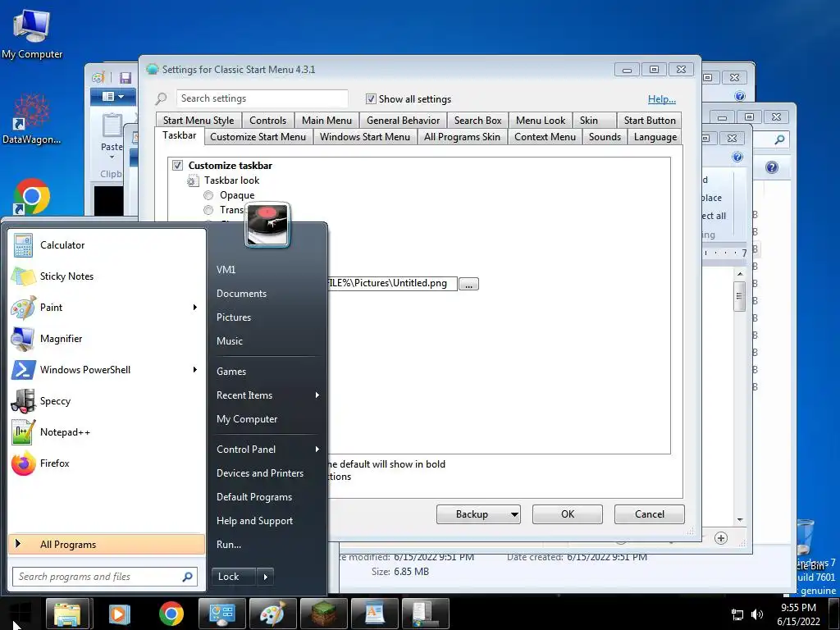Click the Untitled.png texture path field
840x630 pixels.
[392, 283]
